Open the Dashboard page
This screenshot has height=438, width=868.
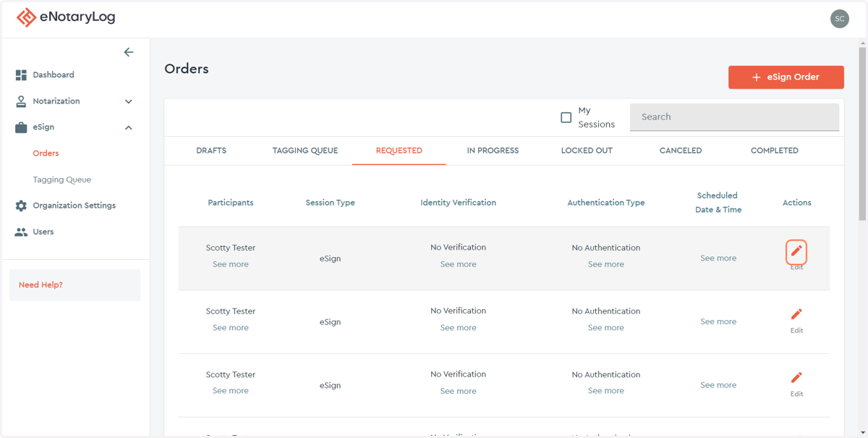point(54,75)
